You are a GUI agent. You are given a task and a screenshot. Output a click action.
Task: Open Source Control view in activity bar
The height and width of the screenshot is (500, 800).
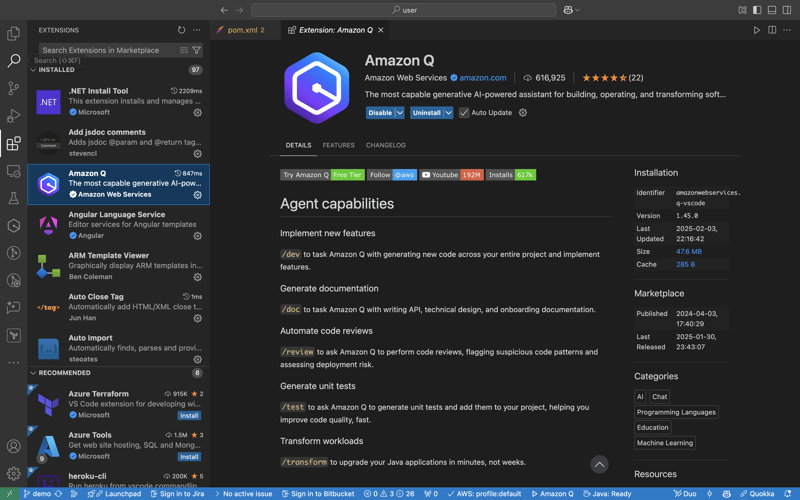[14, 88]
